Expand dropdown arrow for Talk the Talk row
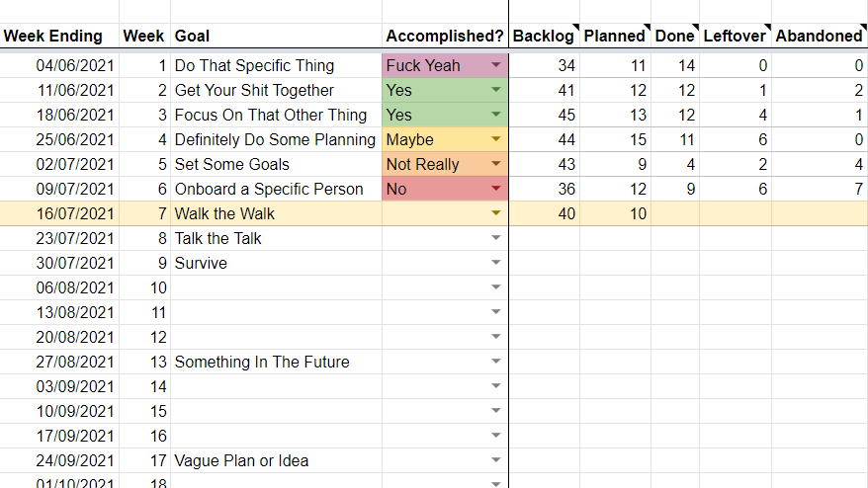The height and width of the screenshot is (488, 868). tap(496, 238)
